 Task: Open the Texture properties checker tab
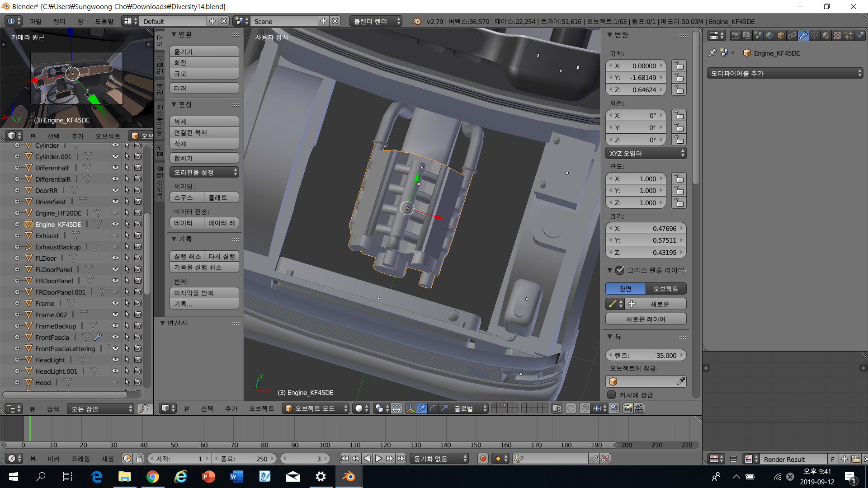tap(837, 35)
